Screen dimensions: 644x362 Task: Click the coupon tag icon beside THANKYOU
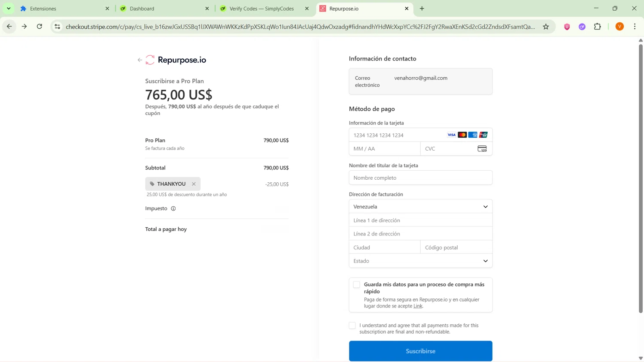coord(152,184)
